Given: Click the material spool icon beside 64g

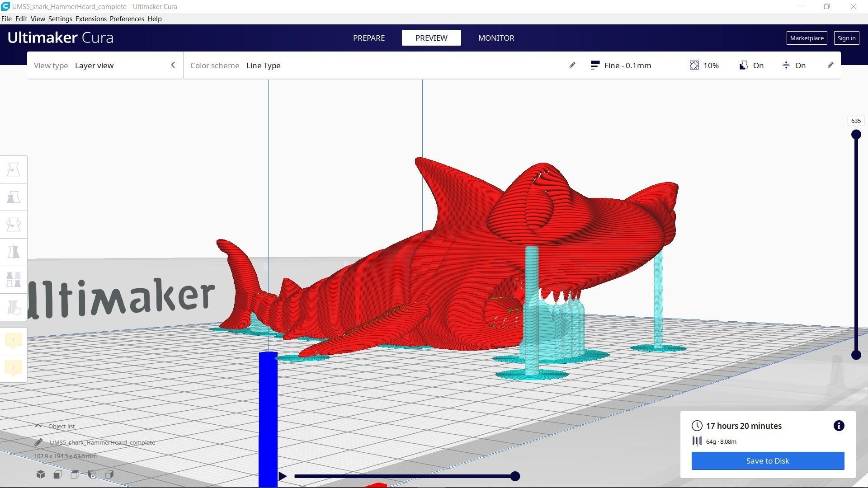Looking at the screenshot, I should (x=697, y=441).
